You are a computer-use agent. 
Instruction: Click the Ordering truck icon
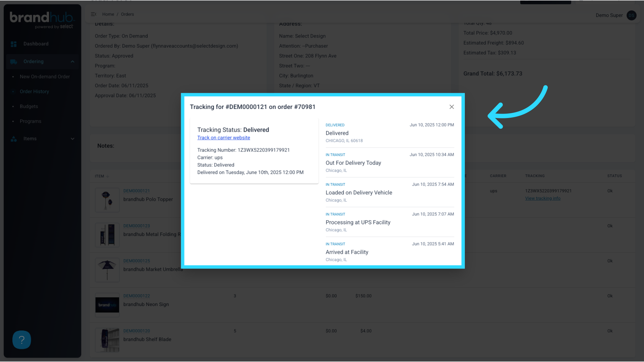tap(13, 62)
